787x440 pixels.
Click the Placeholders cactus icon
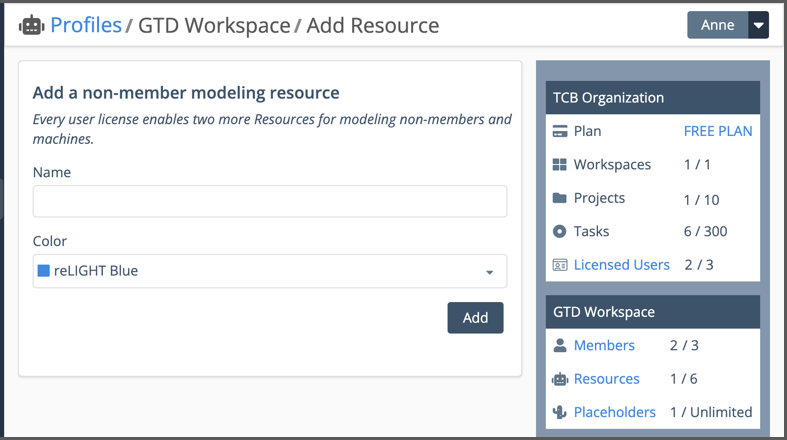pyautogui.click(x=560, y=412)
